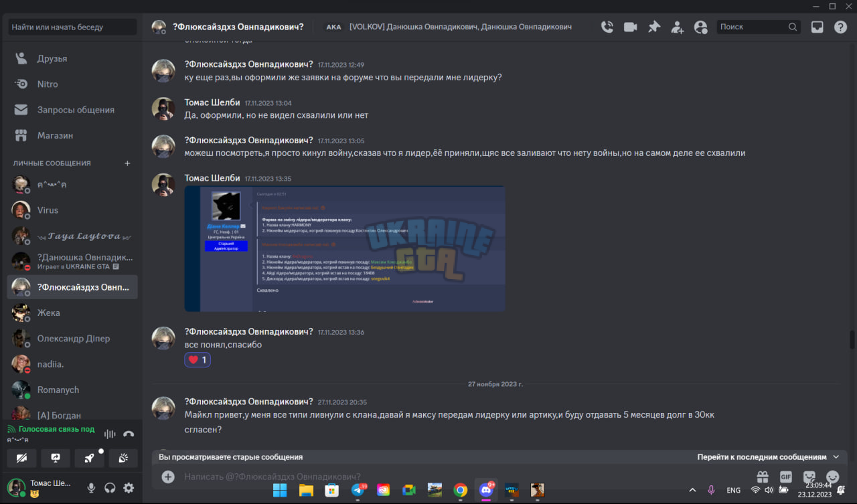Open the emoji picker
Viewport: 857px width, 504px height.
click(833, 477)
